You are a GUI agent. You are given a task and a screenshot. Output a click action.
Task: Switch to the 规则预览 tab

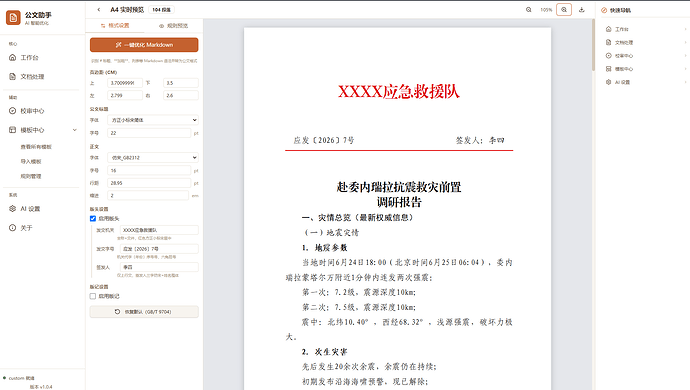pos(173,26)
